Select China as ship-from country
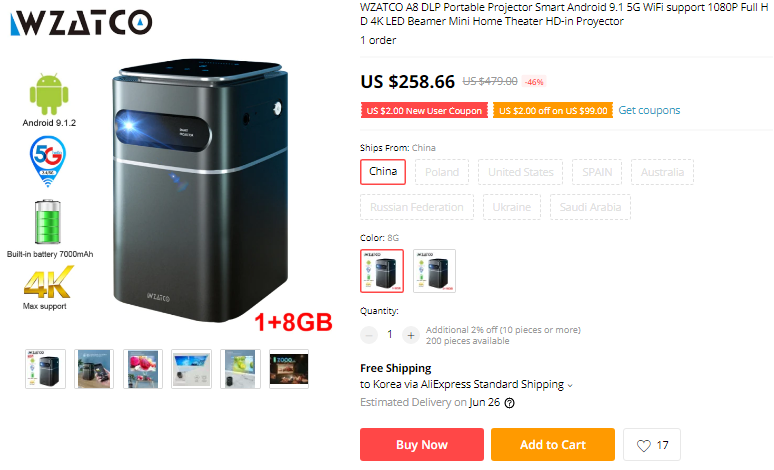The height and width of the screenshot is (470, 774). 383,172
